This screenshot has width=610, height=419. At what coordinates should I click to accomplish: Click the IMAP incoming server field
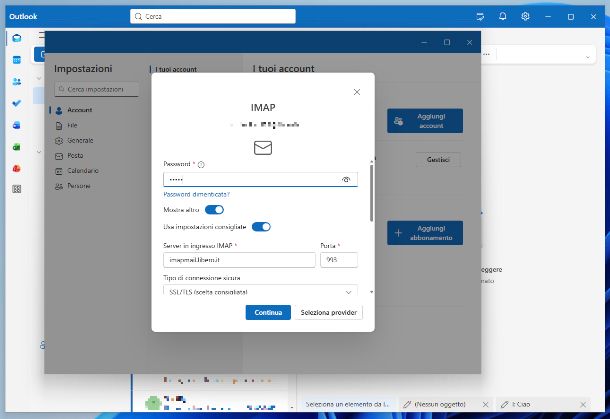[238, 260]
